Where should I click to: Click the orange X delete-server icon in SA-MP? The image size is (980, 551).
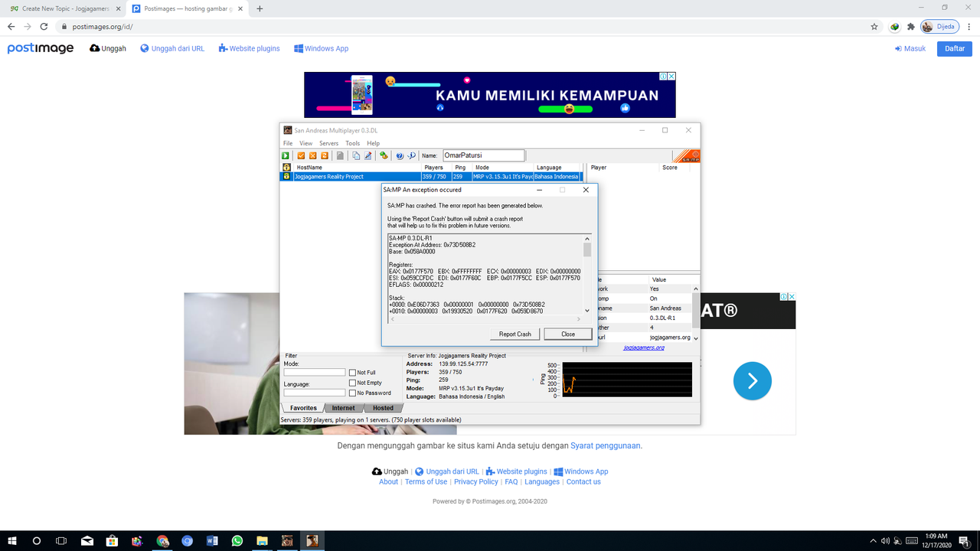313,155
